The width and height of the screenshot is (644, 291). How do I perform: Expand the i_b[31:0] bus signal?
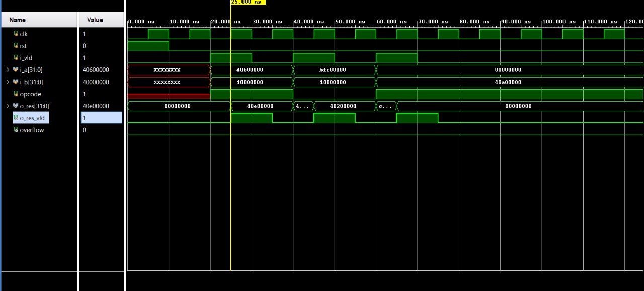pyautogui.click(x=8, y=82)
